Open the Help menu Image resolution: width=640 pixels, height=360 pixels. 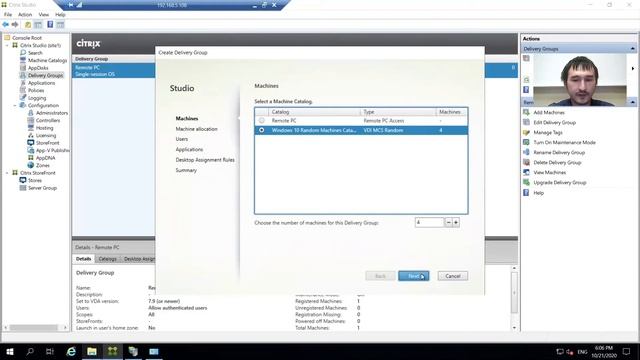[x=60, y=15]
